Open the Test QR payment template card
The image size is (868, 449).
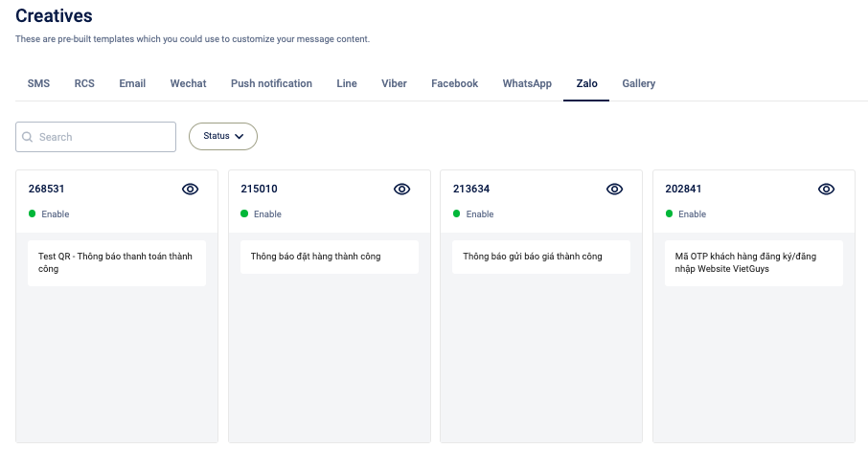click(x=117, y=262)
